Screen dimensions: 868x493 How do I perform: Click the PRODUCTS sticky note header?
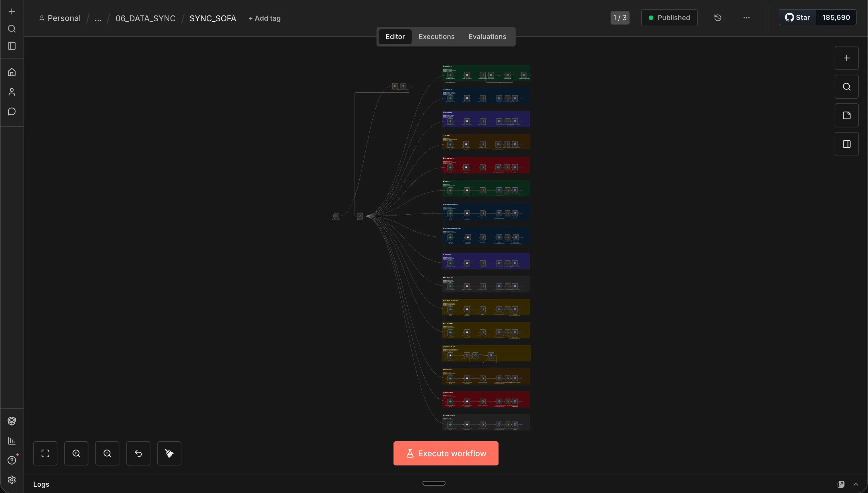448,66
